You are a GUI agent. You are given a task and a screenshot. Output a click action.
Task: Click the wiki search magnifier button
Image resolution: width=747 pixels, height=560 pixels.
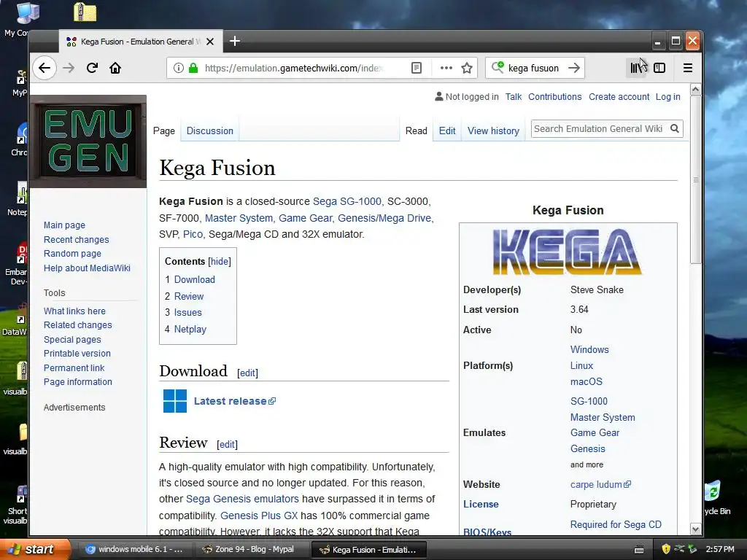click(675, 128)
